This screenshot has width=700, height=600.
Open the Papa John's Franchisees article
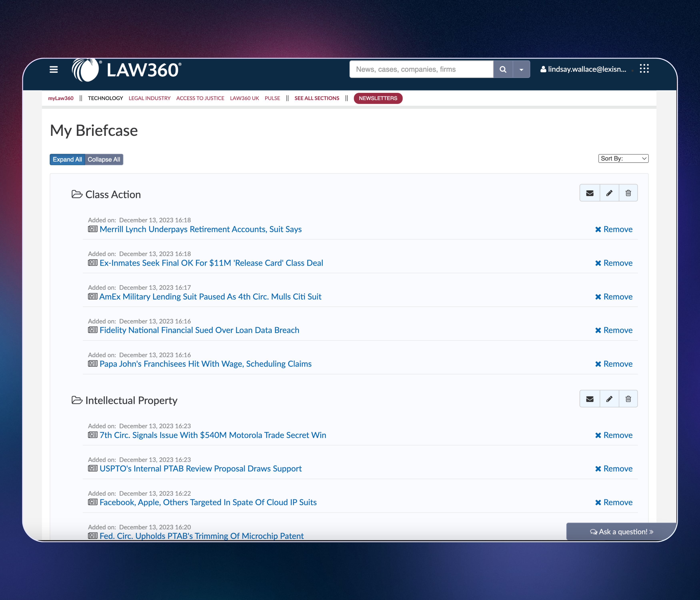pyautogui.click(x=205, y=364)
